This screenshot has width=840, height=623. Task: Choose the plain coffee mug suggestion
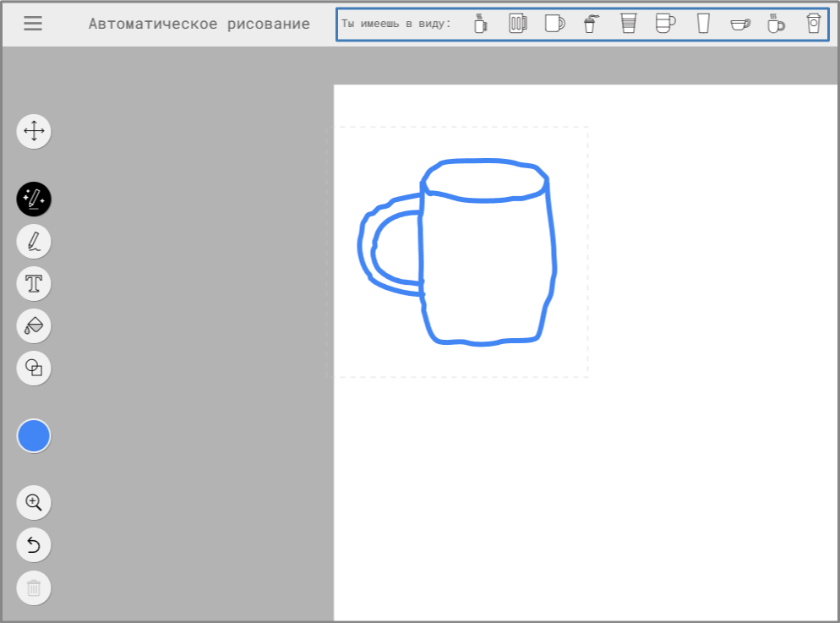coord(554,24)
